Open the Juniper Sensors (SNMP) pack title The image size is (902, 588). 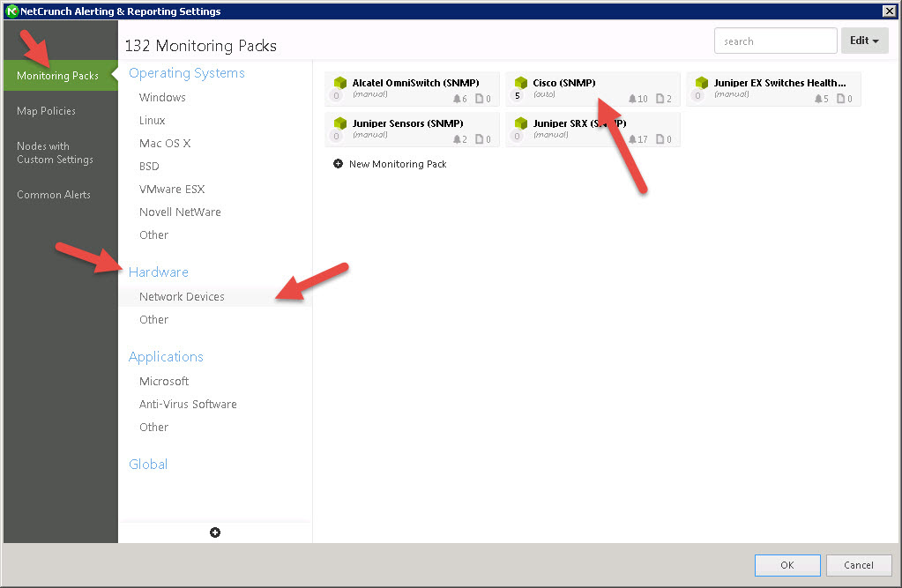point(407,123)
